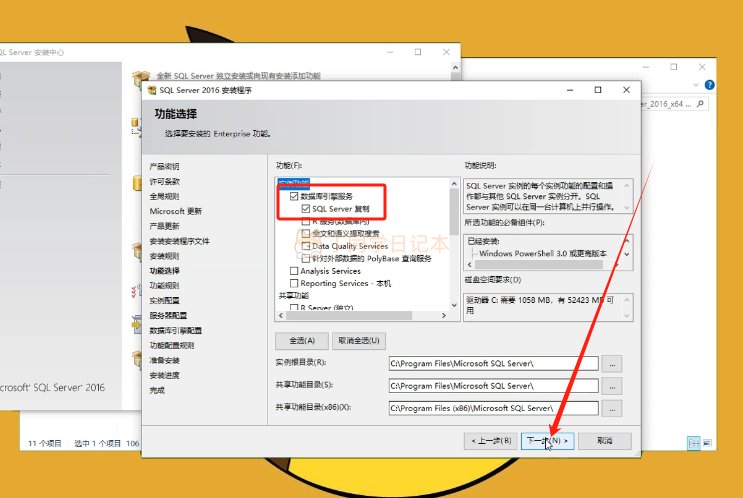Viewport: 743px width, 498px height.
Task: Select the 功能选择 step in sidebar
Action: (x=164, y=271)
